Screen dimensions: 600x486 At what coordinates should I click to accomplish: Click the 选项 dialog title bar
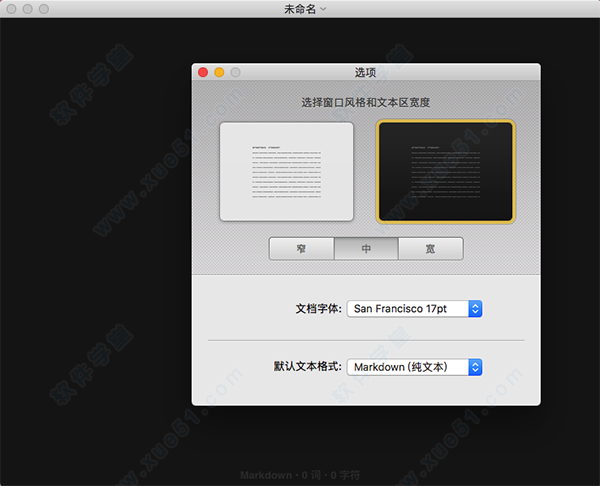366,72
